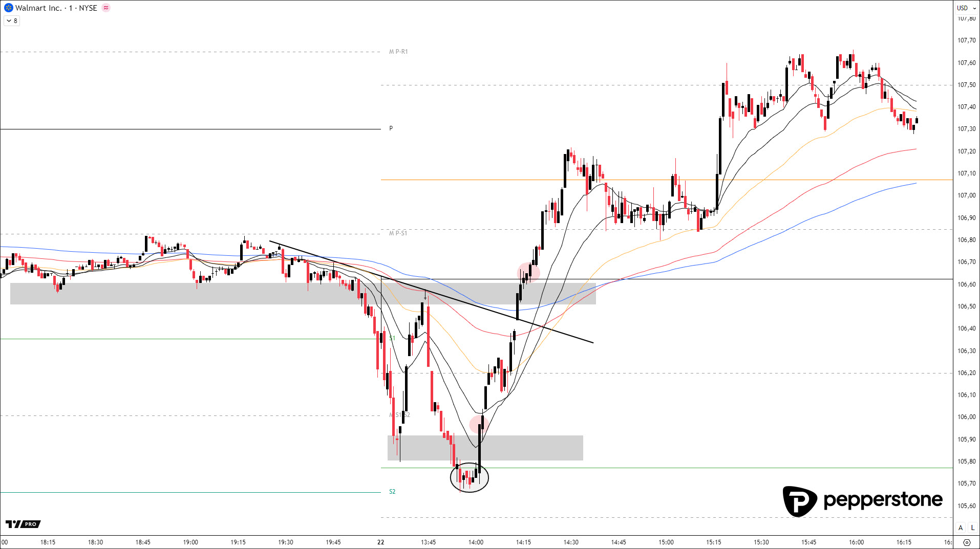Click the green S2 pivot label

pos(392,492)
